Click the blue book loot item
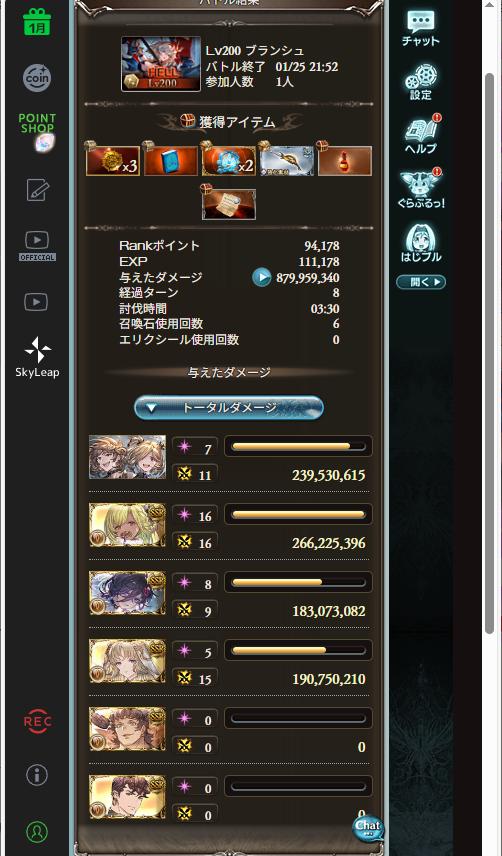Screen dimensions: 502x856 tap(170, 160)
